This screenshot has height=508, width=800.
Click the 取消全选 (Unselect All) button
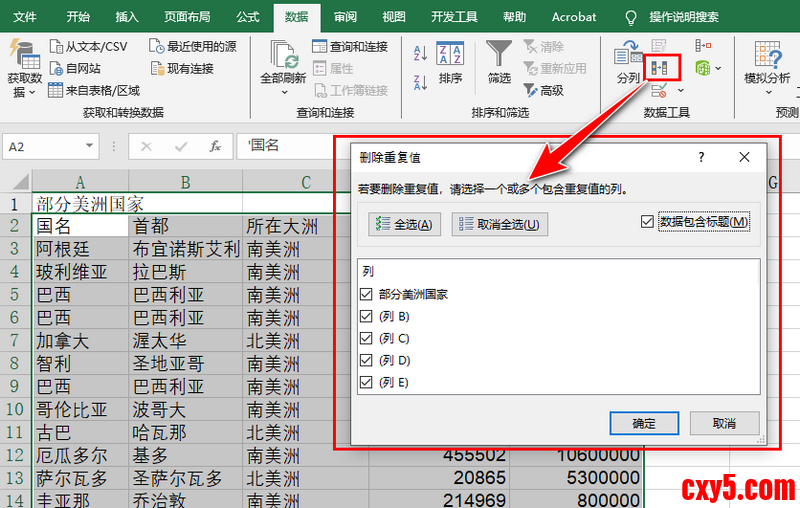pos(500,224)
